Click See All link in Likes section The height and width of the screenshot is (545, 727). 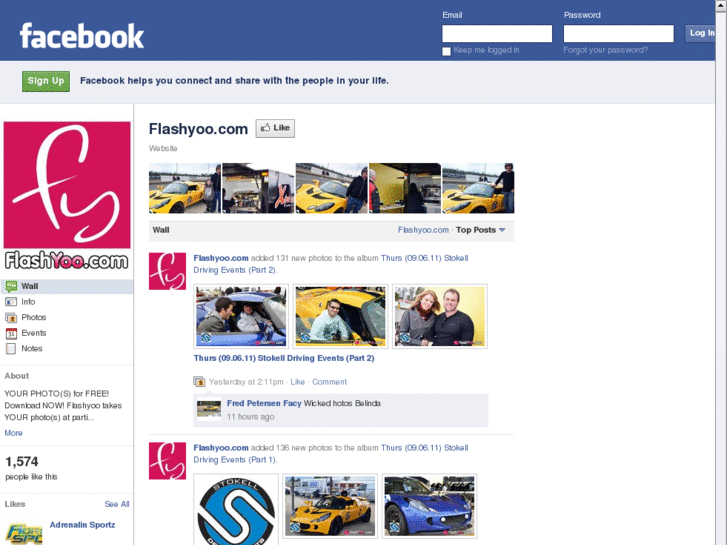(x=117, y=504)
